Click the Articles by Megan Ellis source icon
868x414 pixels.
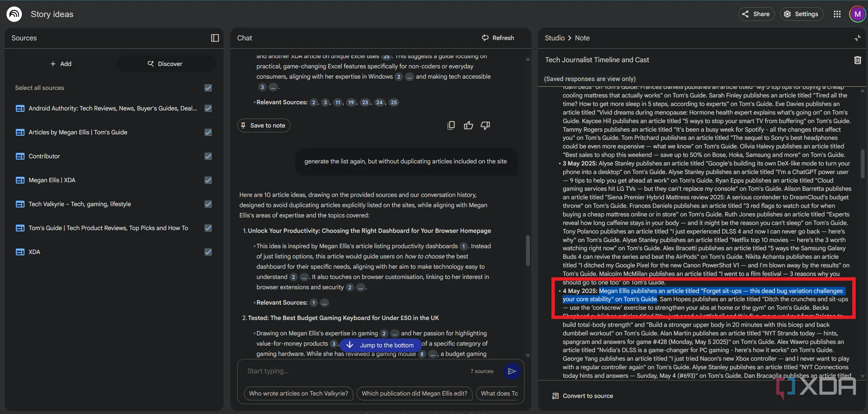pyautogui.click(x=20, y=132)
